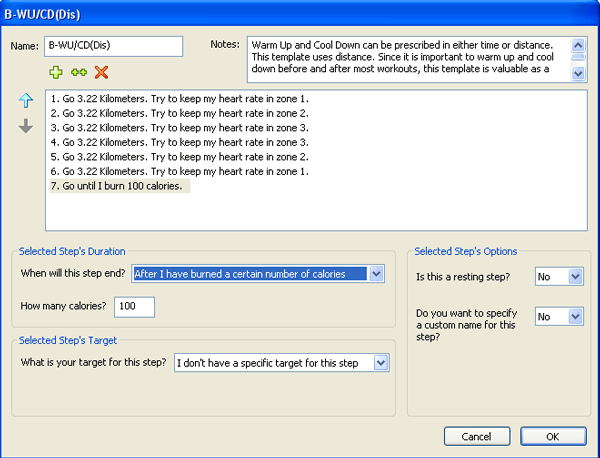Viewport: 600px width, 458px height.
Task: Click the red X delete step icon
Action: point(101,72)
